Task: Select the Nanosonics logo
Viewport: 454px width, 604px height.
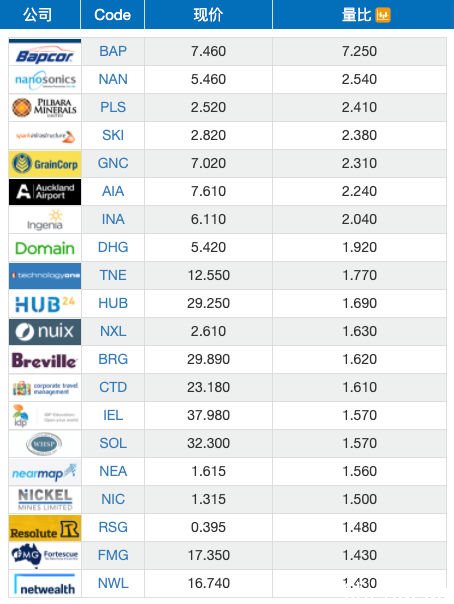Action: (45, 80)
